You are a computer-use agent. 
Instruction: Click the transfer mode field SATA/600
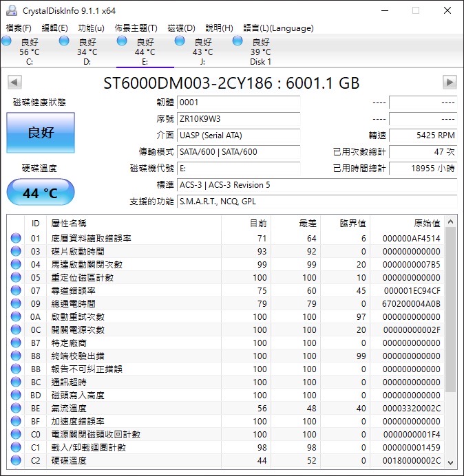[x=238, y=151]
